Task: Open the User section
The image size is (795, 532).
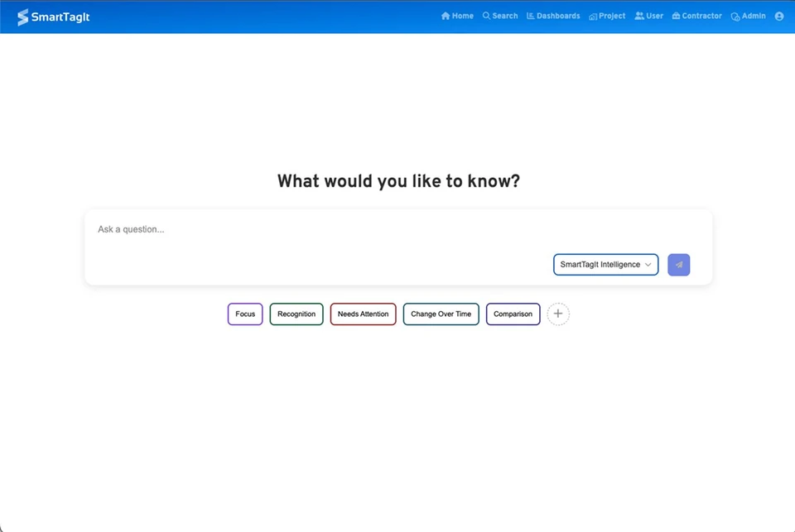Action: click(649, 17)
